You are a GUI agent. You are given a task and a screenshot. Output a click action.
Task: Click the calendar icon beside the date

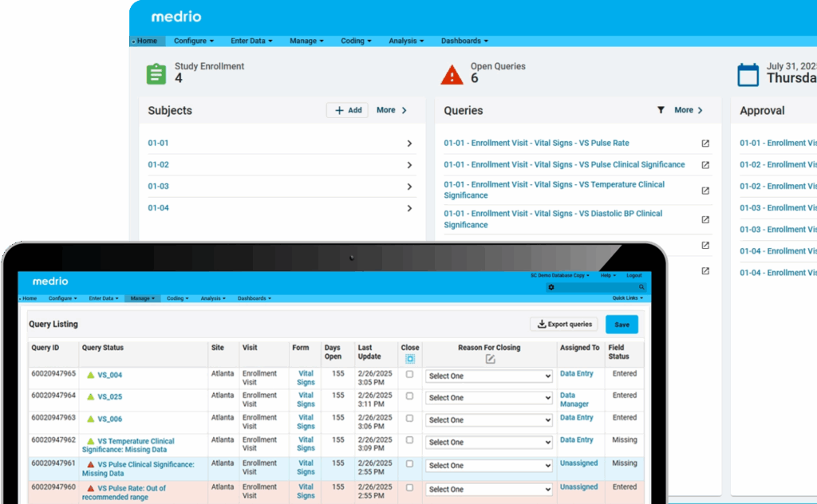tap(748, 75)
